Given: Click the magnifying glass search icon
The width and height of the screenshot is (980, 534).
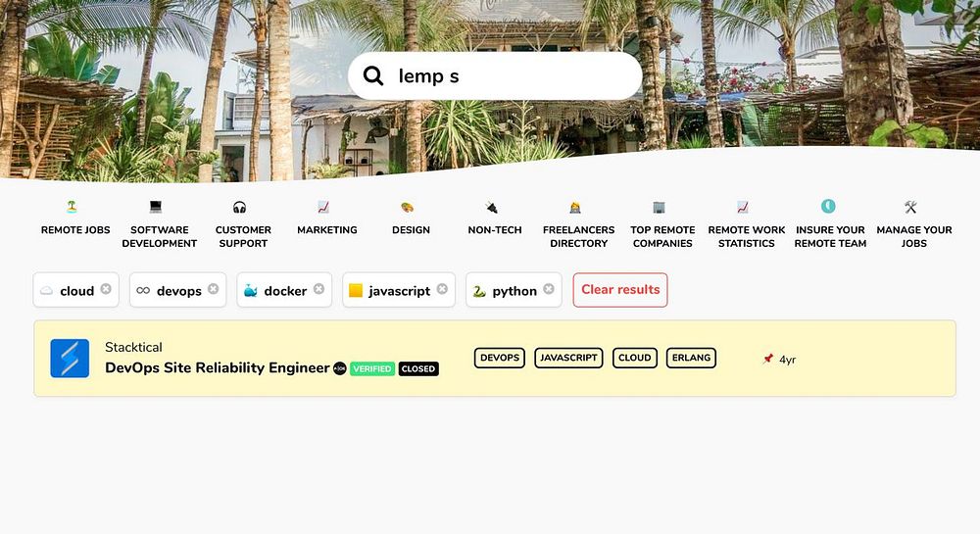Looking at the screenshot, I should point(373,75).
